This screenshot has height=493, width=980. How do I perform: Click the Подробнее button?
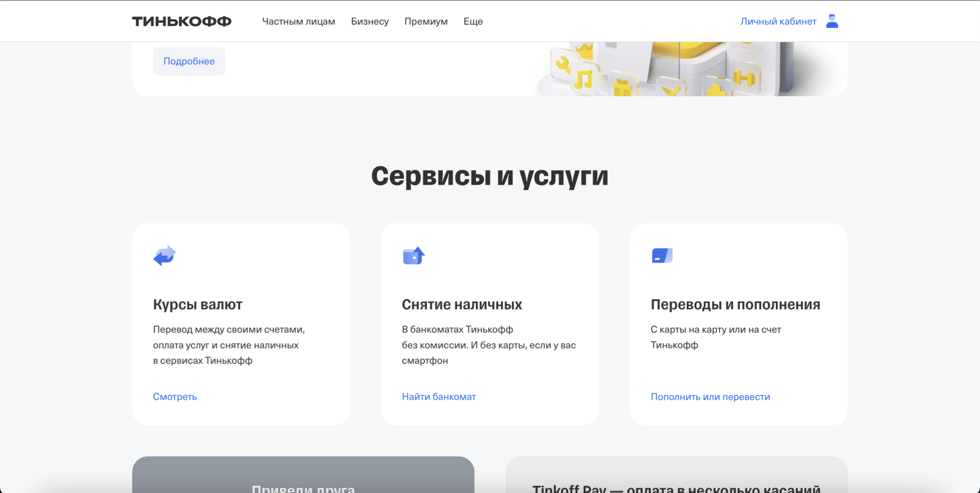tap(189, 61)
